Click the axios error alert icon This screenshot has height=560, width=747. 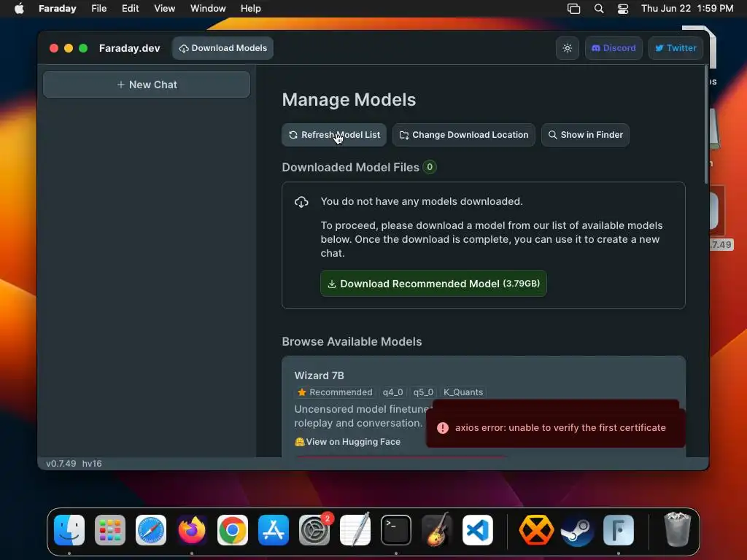443,427
